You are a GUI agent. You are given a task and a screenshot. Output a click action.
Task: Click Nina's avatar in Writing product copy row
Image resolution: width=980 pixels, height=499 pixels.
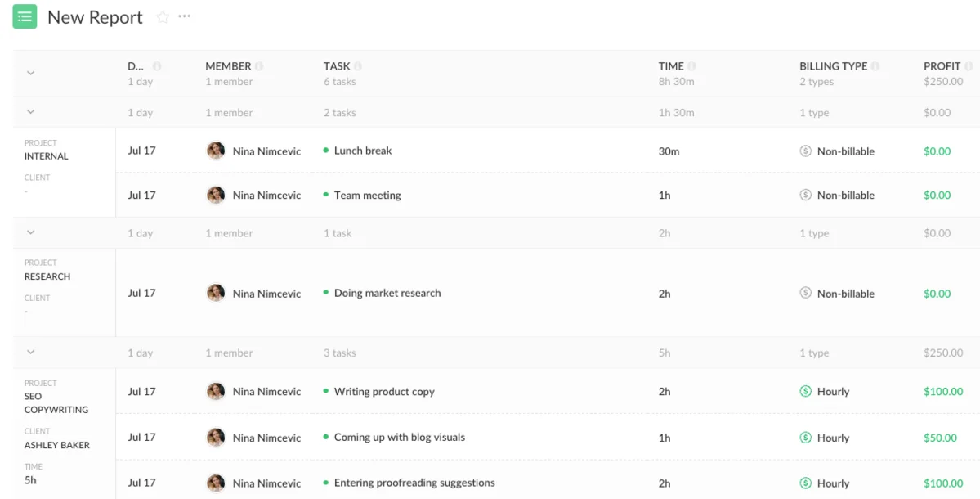[x=216, y=392]
